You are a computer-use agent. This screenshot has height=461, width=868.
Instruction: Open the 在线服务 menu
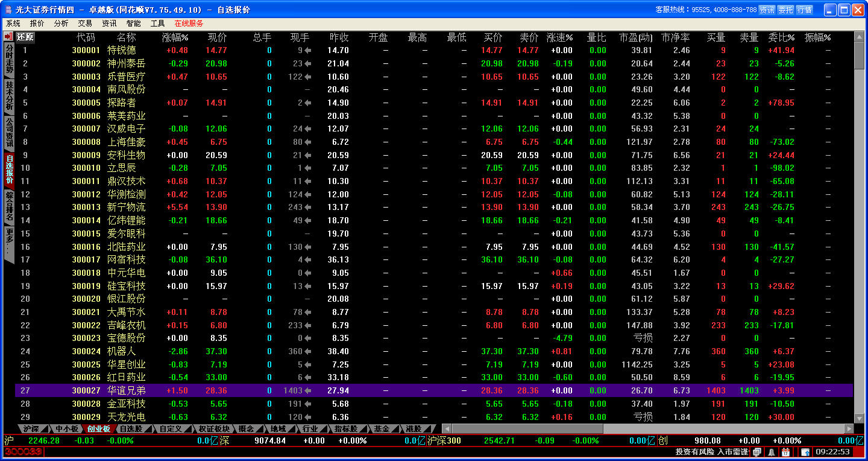(x=189, y=24)
